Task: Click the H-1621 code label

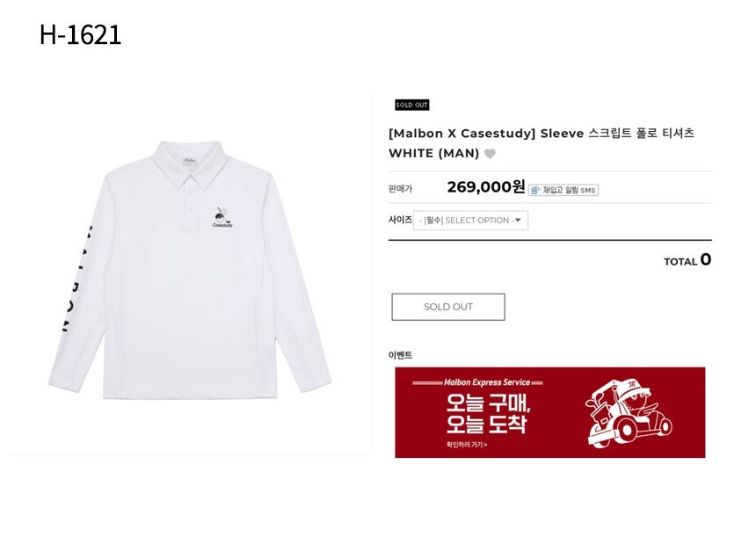Action: click(x=80, y=35)
